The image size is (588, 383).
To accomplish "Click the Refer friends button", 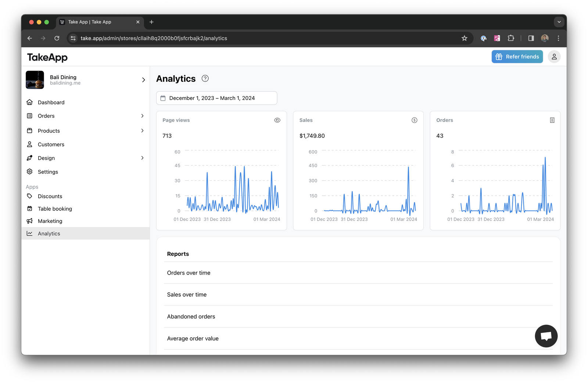I will click(517, 57).
